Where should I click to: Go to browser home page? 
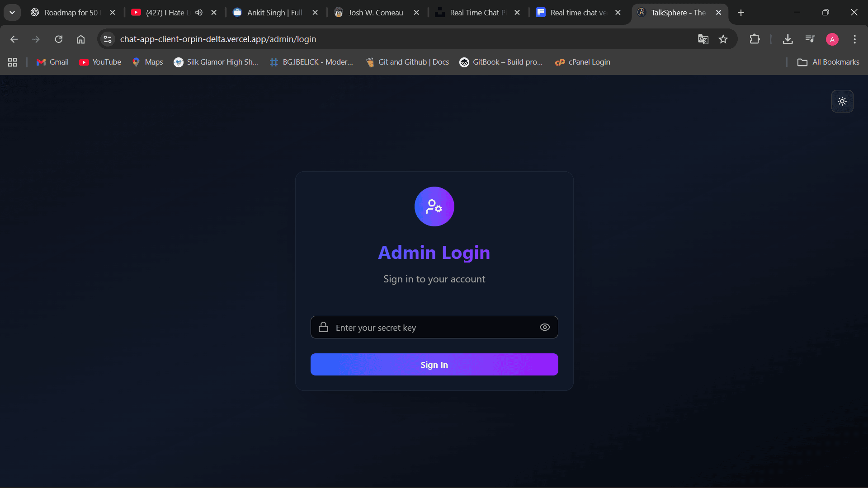coord(80,39)
